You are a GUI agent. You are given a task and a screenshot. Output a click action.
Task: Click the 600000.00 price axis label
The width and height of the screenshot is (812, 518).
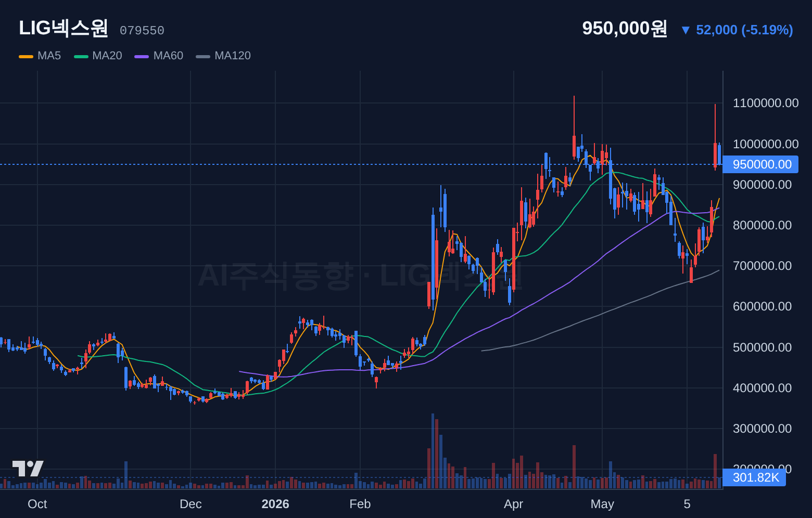[x=762, y=306]
